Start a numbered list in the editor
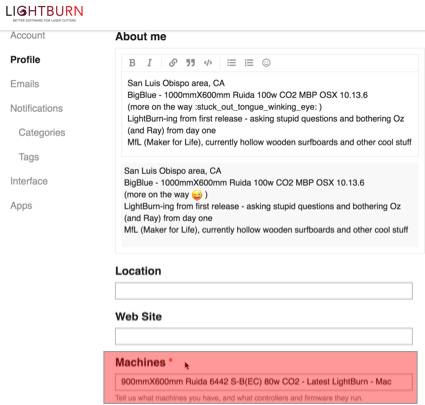Viewport: 425px width, 405px height. coord(249,63)
